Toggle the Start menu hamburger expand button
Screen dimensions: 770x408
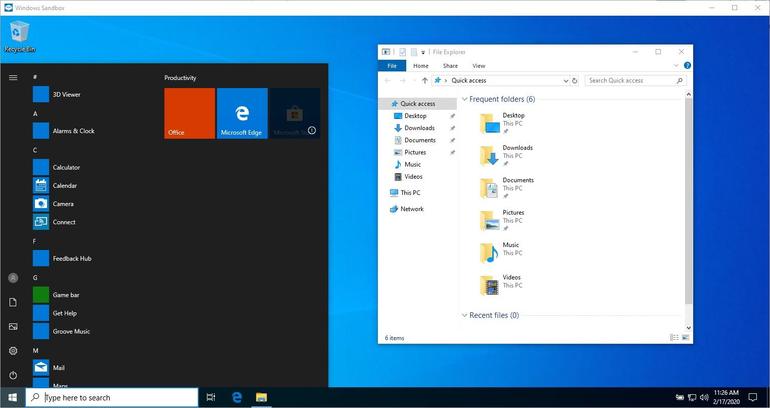click(13, 78)
